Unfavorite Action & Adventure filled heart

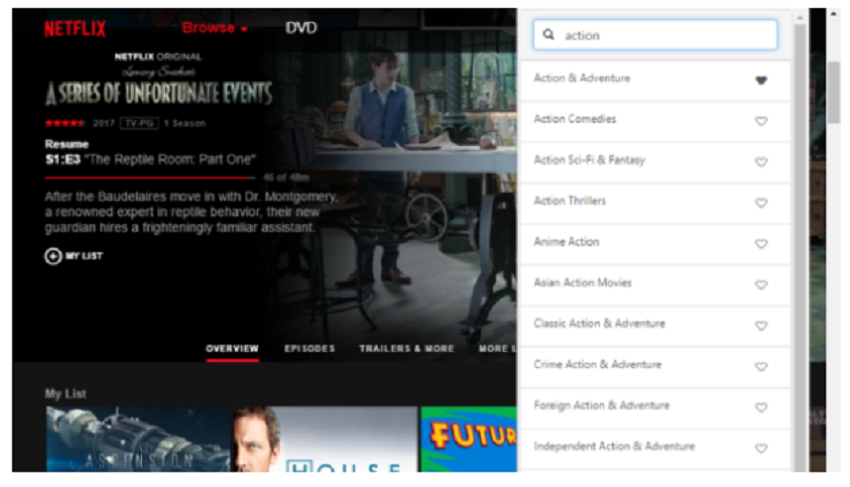click(x=761, y=80)
